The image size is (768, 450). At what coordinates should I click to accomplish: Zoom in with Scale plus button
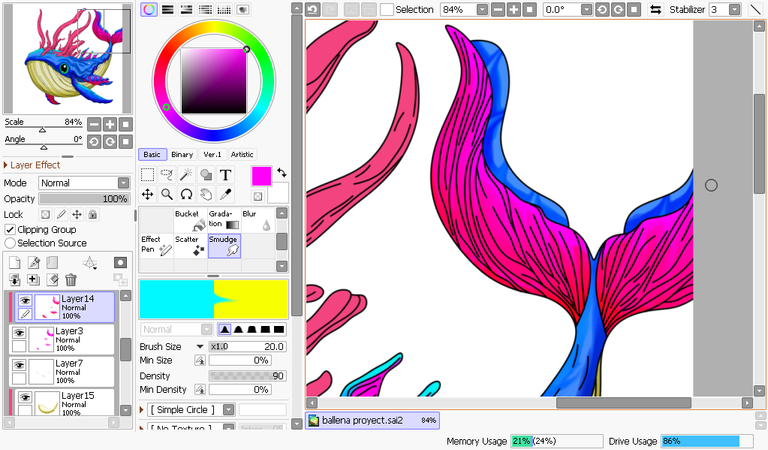[x=110, y=124]
